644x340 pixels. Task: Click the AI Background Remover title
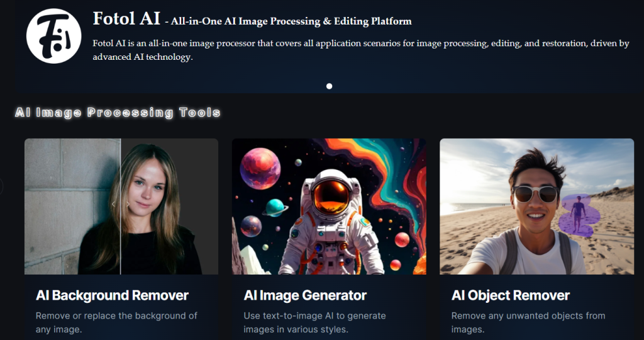point(112,295)
